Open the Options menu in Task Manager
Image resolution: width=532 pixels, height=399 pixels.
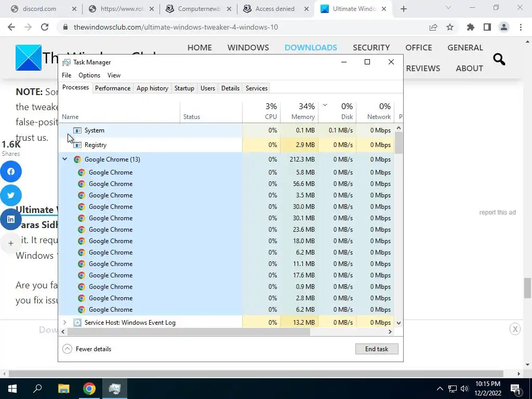tap(89, 75)
